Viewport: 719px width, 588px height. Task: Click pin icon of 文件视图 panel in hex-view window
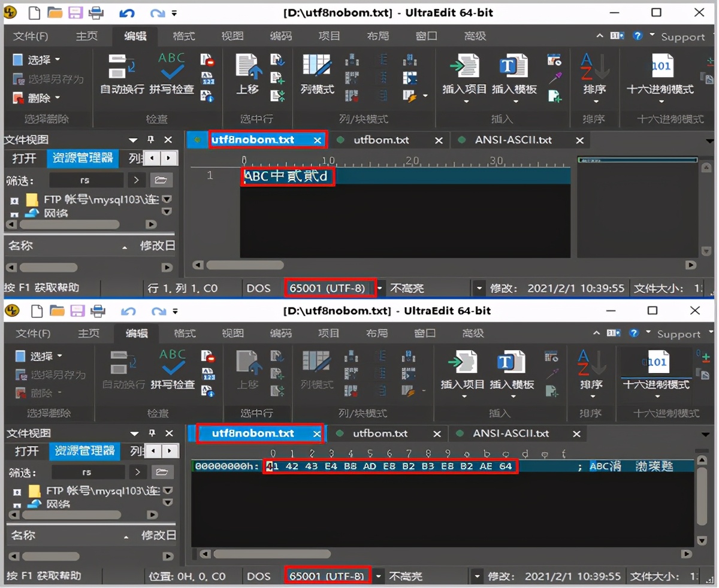[x=152, y=433]
